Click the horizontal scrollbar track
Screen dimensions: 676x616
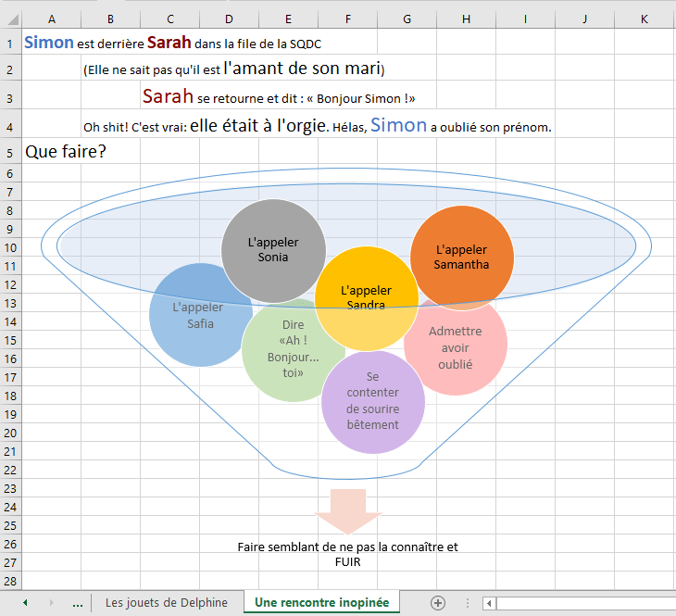(583, 602)
